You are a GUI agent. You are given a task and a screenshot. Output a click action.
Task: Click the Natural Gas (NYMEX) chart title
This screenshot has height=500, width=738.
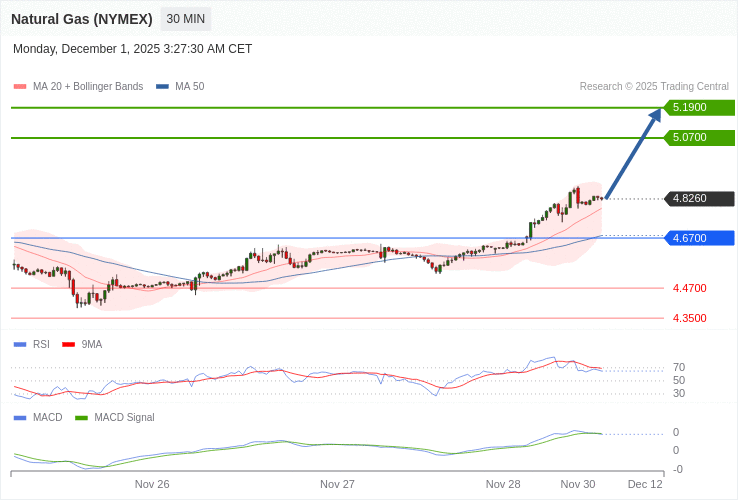(x=82, y=19)
